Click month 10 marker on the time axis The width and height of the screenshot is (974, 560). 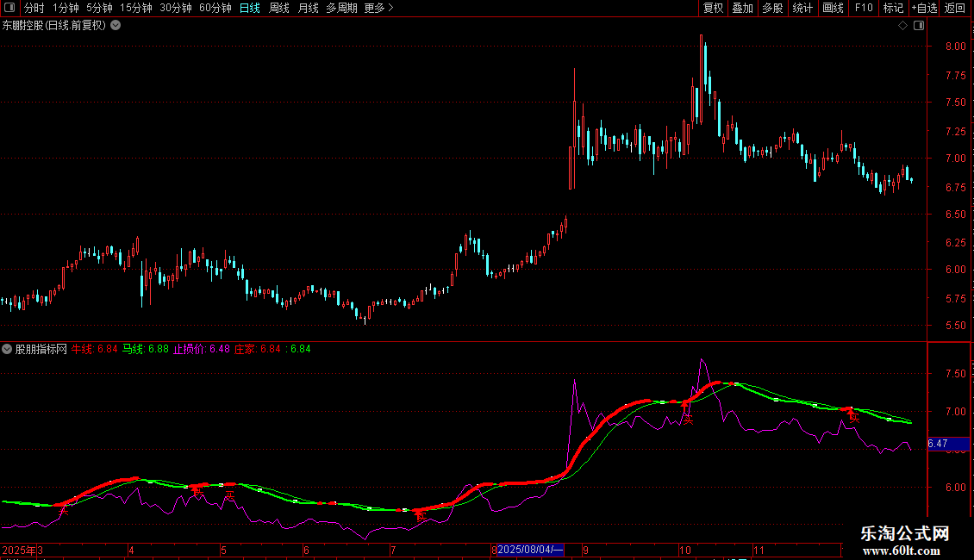coord(684,550)
